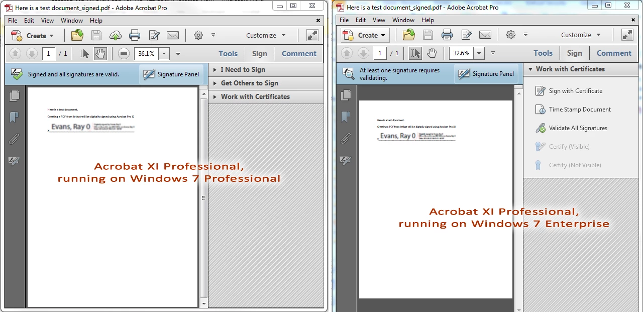This screenshot has width=644, height=312.
Task: Open Attachments paperclip pane, left window
Action: 14,139
